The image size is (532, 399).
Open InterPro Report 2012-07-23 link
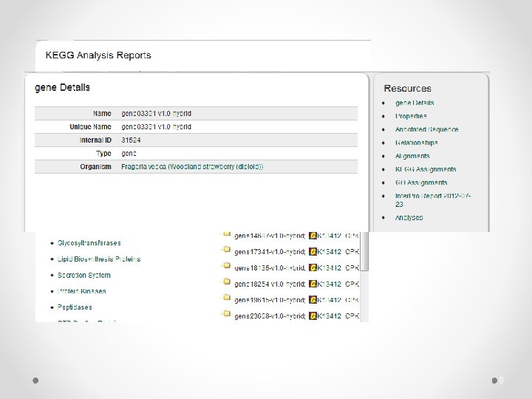pyautogui.click(x=433, y=199)
